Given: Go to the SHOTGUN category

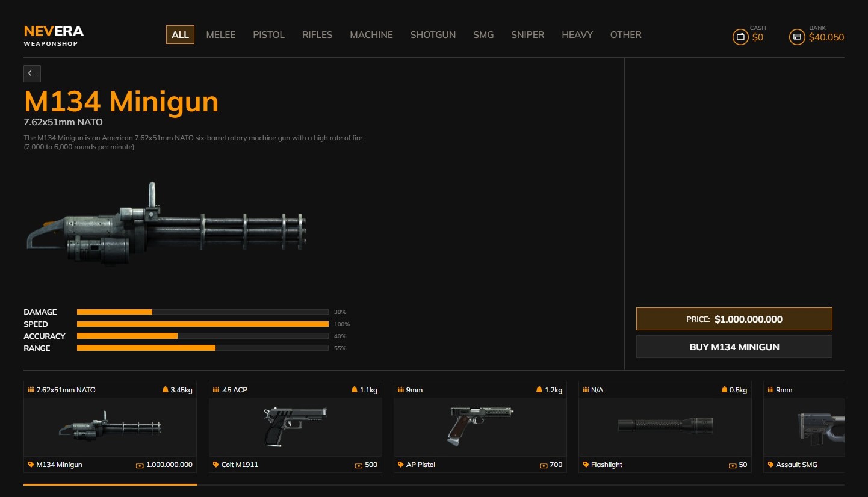Looking at the screenshot, I should point(433,35).
